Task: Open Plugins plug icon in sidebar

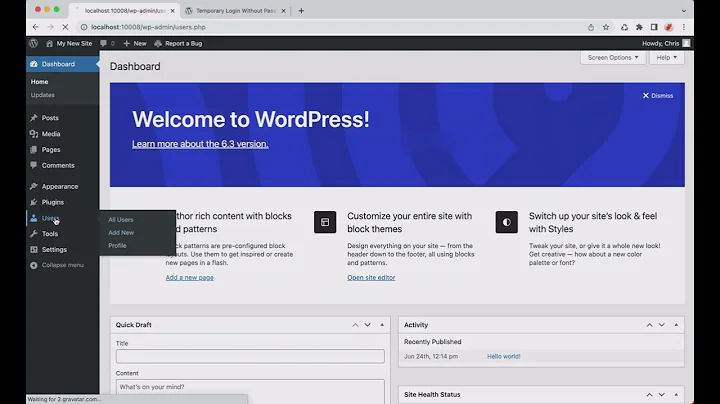Action: (x=34, y=202)
